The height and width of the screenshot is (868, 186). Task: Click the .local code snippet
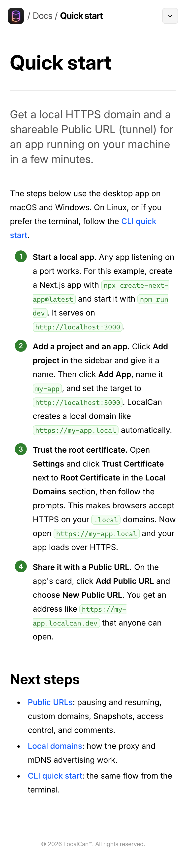point(106,520)
